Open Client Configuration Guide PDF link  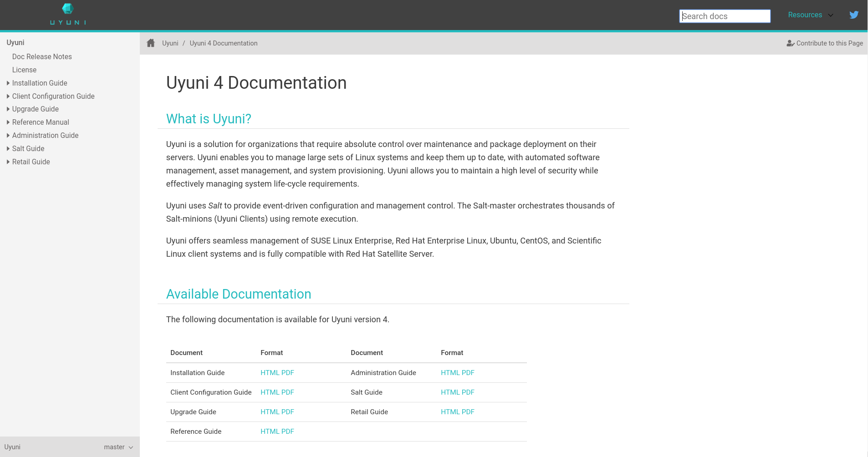(288, 392)
